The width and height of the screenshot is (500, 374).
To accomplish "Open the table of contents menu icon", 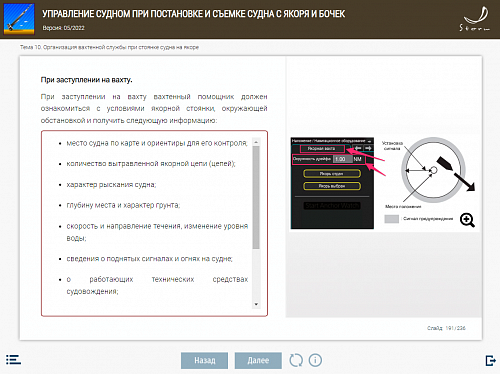I will (13, 360).
